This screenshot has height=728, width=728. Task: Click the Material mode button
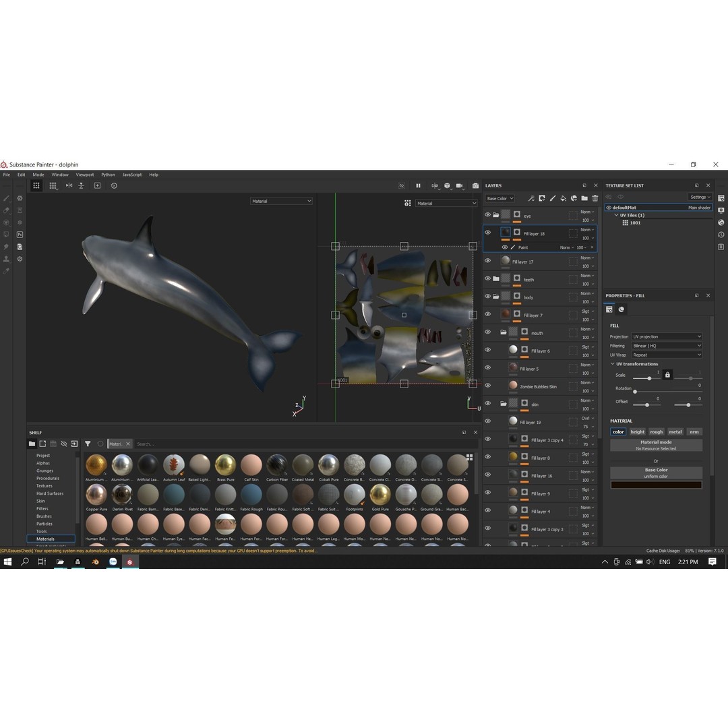click(656, 446)
